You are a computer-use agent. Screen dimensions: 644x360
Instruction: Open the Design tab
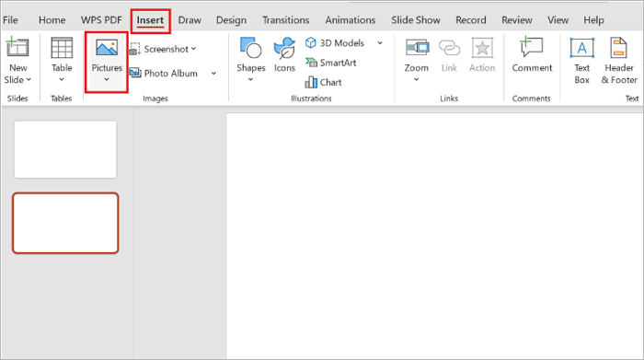click(x=231, y=19)
